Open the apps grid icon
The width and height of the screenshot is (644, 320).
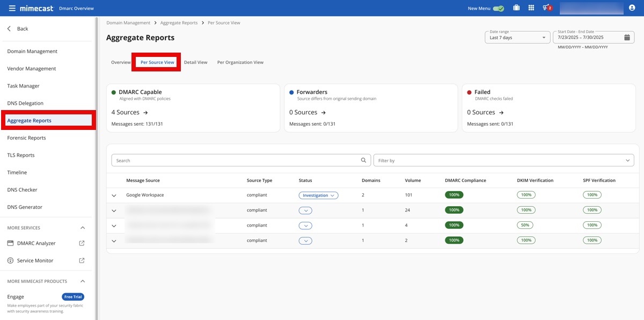[x=531, y=8]
